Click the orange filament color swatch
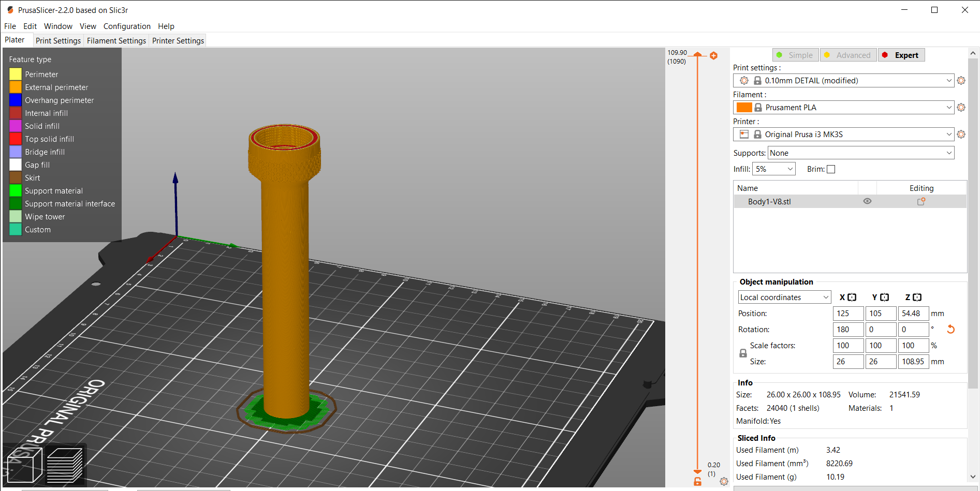 [x=744, y=108]
